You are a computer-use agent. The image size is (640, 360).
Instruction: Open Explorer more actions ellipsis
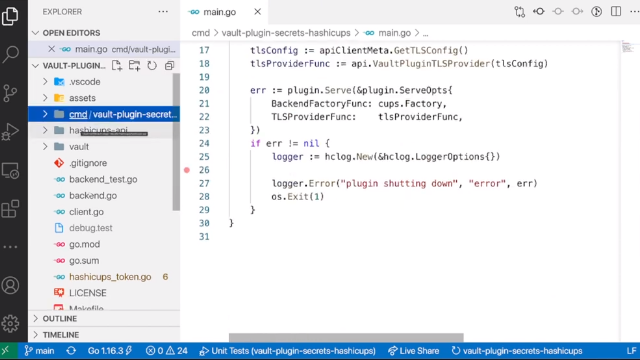point(163,11)
